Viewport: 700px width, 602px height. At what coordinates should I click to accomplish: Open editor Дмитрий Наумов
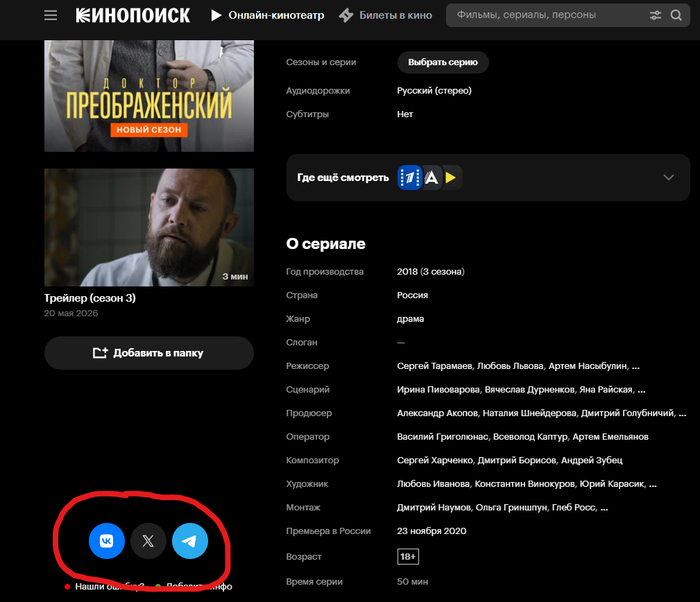[x=433, y=507]
